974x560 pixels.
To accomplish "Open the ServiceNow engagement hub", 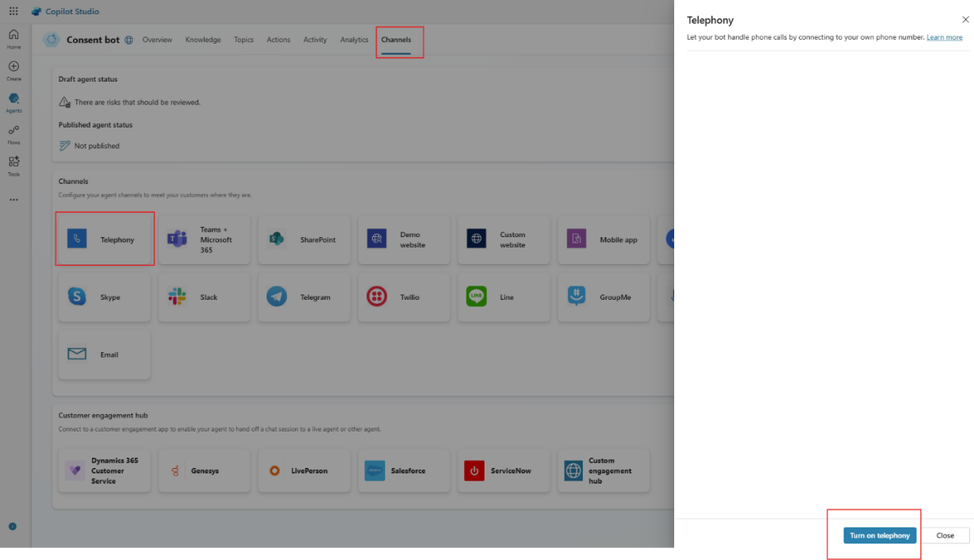I will pyautogui.click(x=504, y=470).
